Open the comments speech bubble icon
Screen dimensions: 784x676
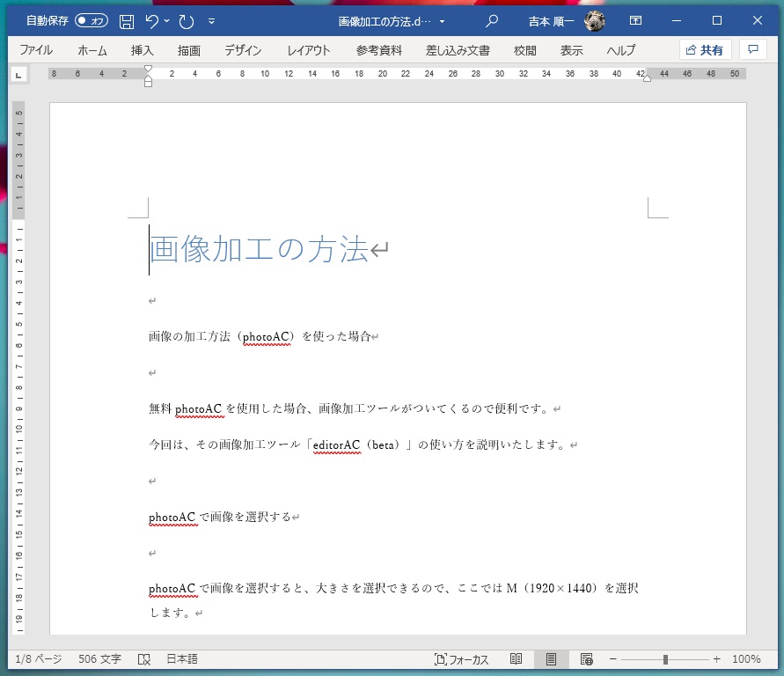(x=752, y=50)
